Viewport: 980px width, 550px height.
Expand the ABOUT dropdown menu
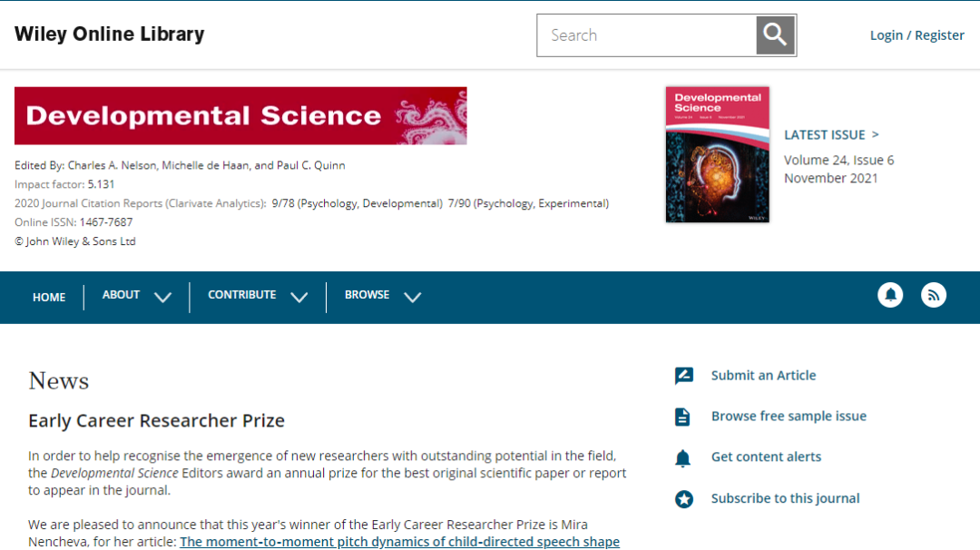point(136,296)
